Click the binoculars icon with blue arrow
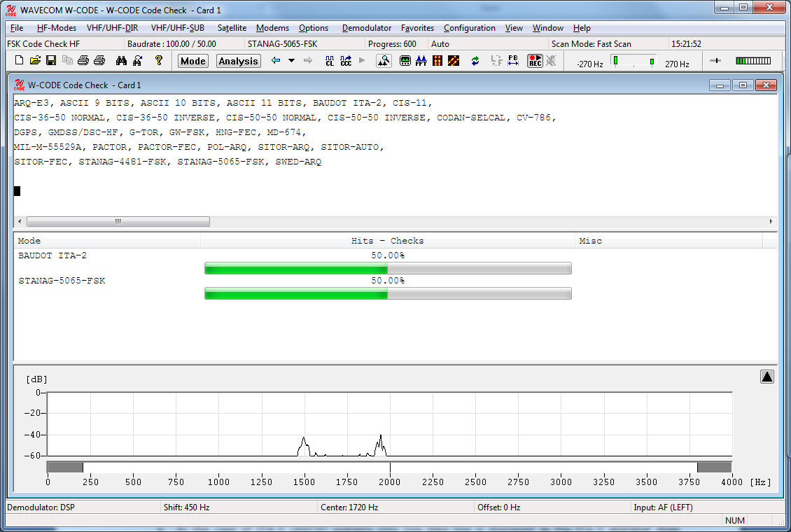This screenshot has height=532, width=791. click(137, 60)
